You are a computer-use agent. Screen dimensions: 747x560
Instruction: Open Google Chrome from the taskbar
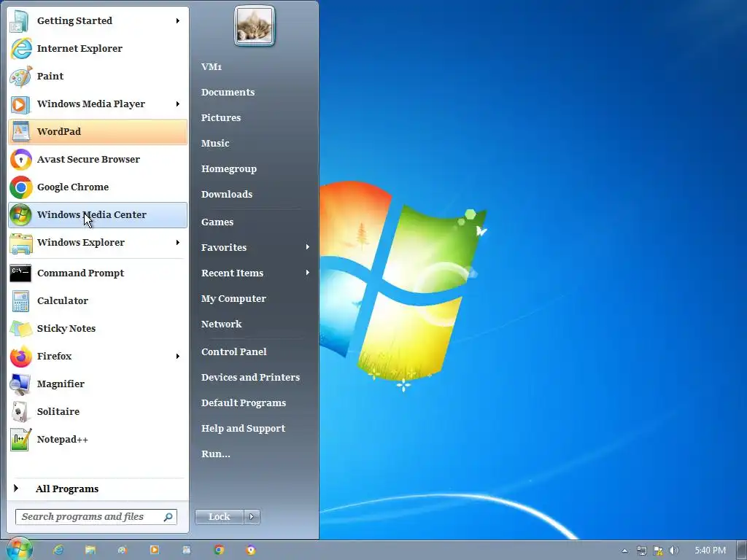pos(219,550)
